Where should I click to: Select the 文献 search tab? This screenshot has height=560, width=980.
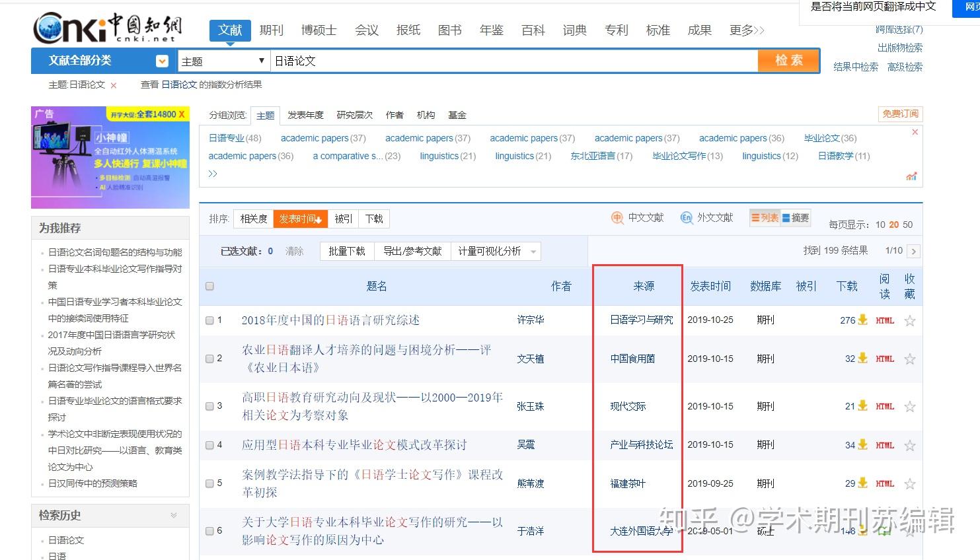(x=230, y=30)
